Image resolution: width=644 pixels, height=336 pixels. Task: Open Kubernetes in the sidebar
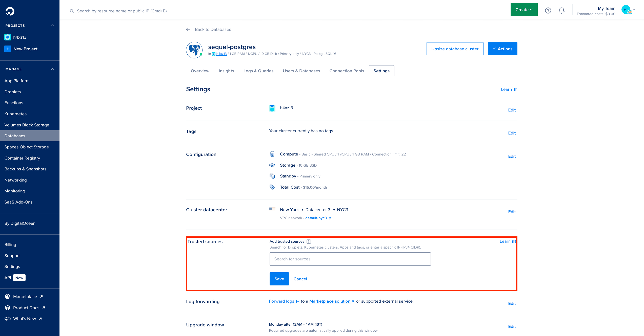pos(15,114)
